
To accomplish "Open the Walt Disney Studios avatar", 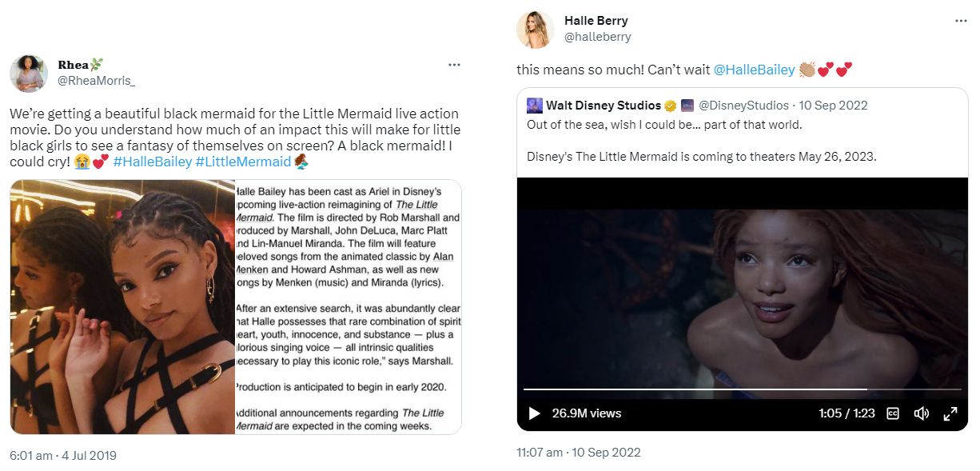I will tap(535, 106).
